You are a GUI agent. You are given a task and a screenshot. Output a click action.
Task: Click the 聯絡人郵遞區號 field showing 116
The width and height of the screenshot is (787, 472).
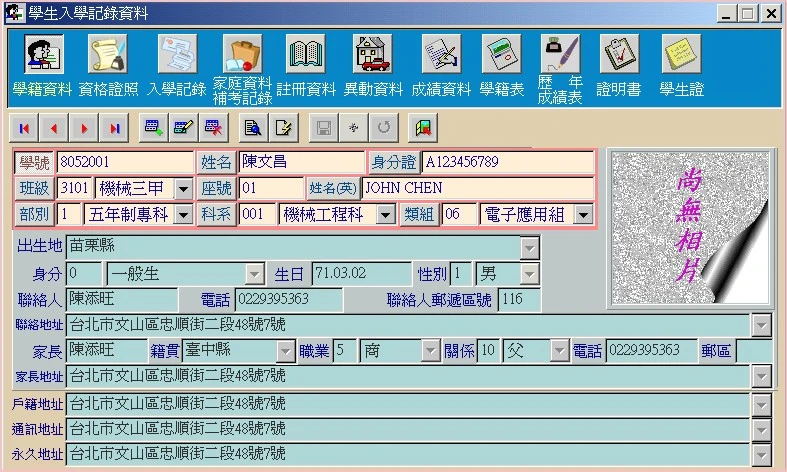pos(519,300)
